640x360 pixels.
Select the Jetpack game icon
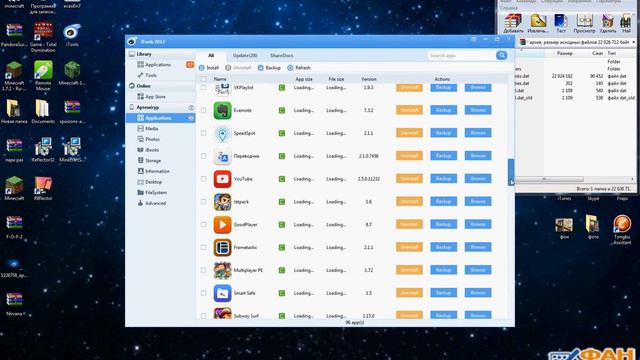(222, 202)
